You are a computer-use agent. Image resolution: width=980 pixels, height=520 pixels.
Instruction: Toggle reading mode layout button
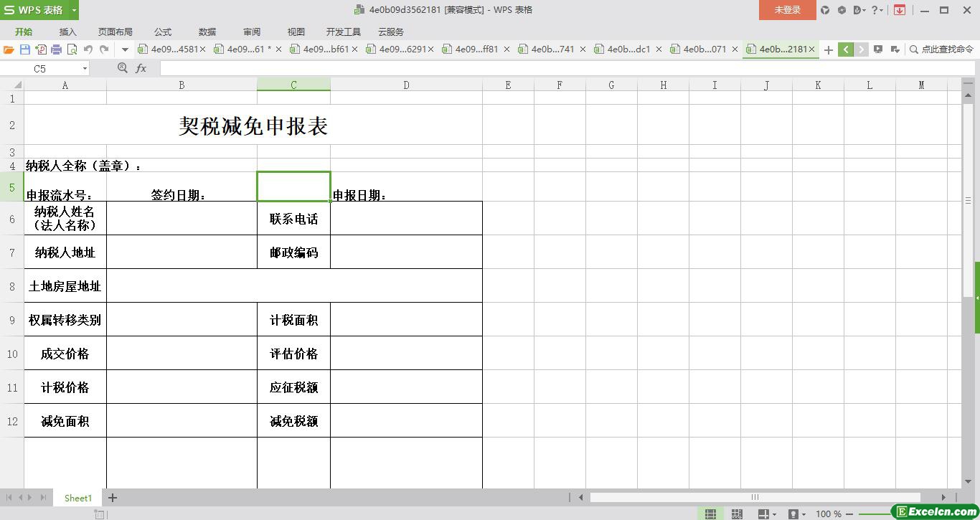point(763,514)
